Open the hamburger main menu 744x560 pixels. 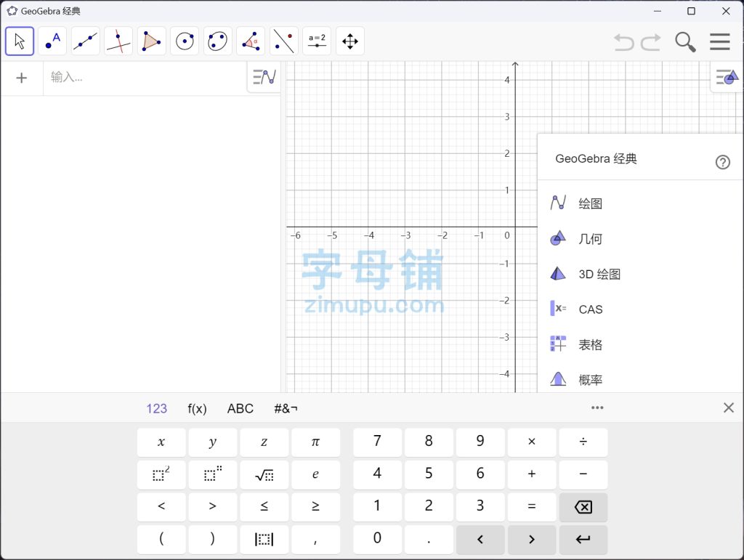tap(720, 41)
